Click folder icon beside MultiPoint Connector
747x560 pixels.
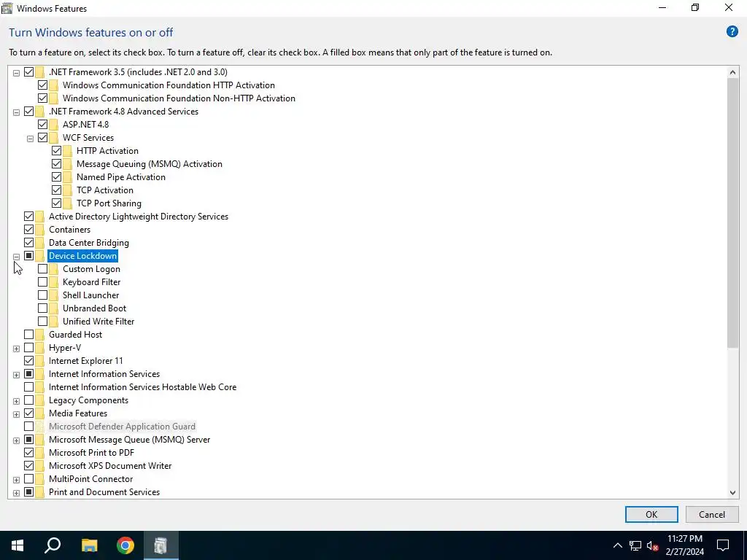click(40, 479)
